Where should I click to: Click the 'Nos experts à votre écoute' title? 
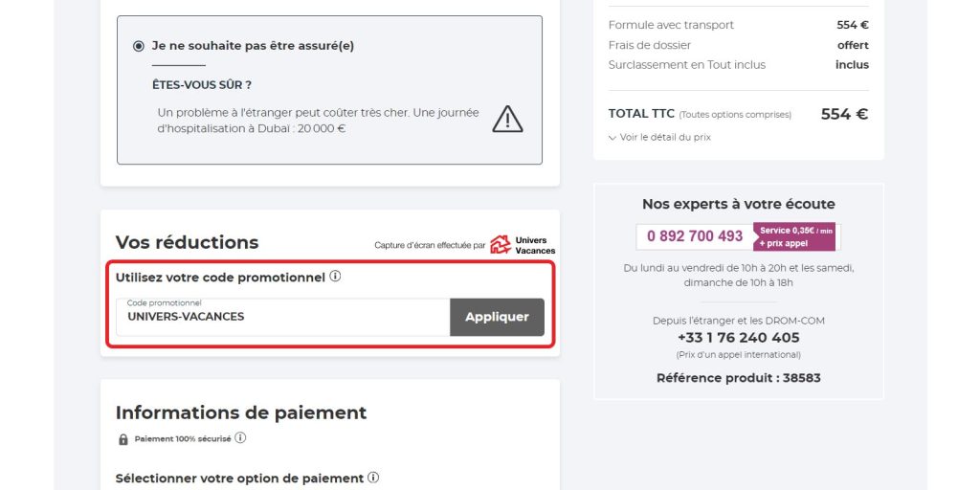pos(738,204)
